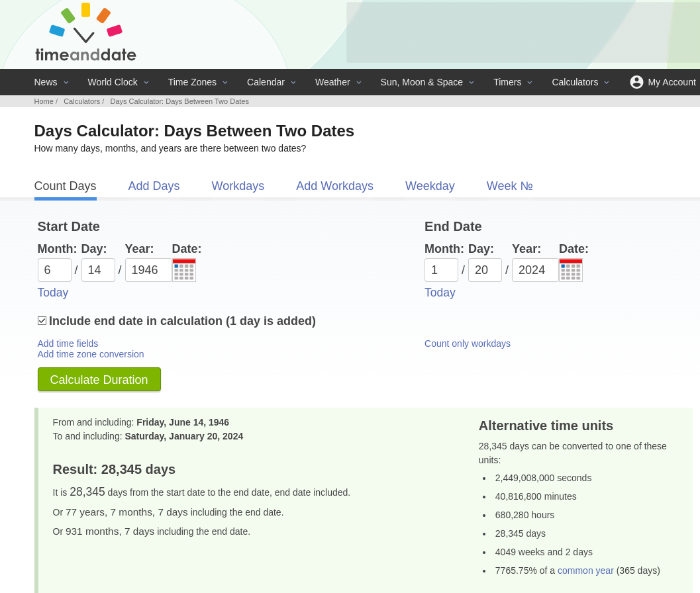Switch to the Weekday tab
This screenshot has height=593, width=700.
coord(430,185)
